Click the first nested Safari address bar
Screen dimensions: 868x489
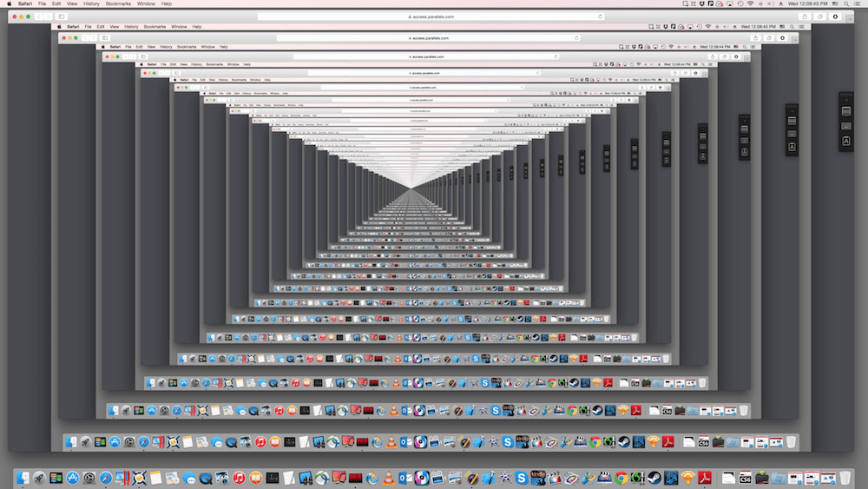(429, 38)
